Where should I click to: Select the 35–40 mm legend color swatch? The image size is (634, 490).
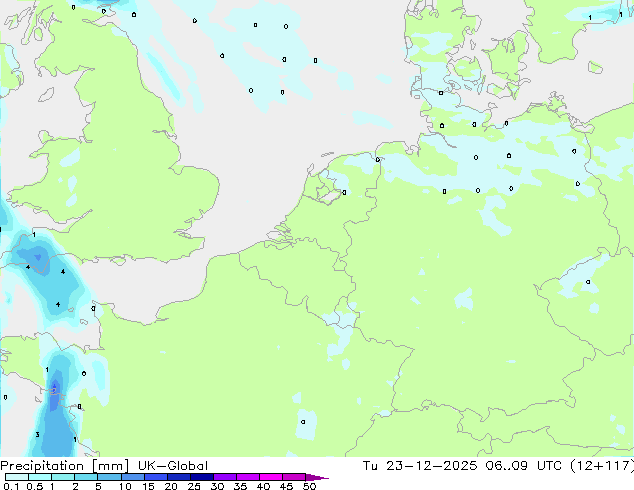click(x=248, y=477)
